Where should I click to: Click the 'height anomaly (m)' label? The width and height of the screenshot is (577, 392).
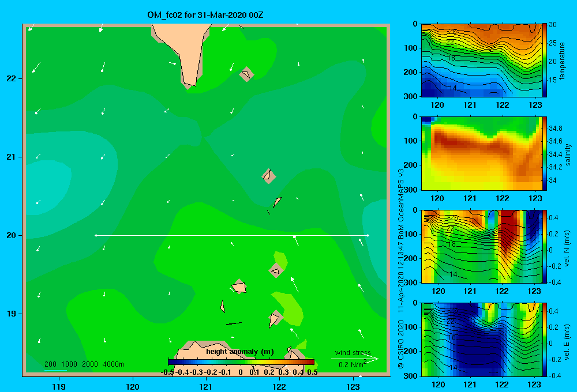coord(240,352)
